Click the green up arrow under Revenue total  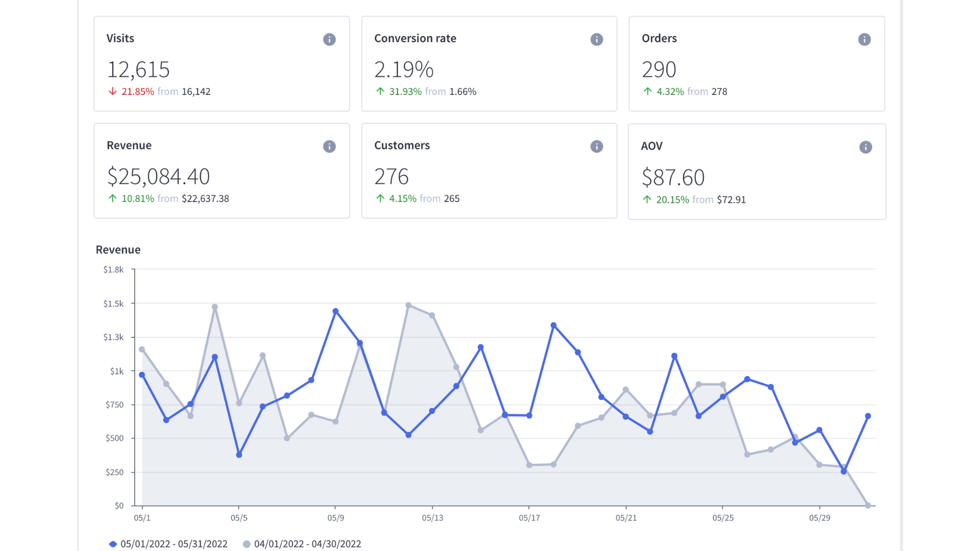tap(112, 198)
